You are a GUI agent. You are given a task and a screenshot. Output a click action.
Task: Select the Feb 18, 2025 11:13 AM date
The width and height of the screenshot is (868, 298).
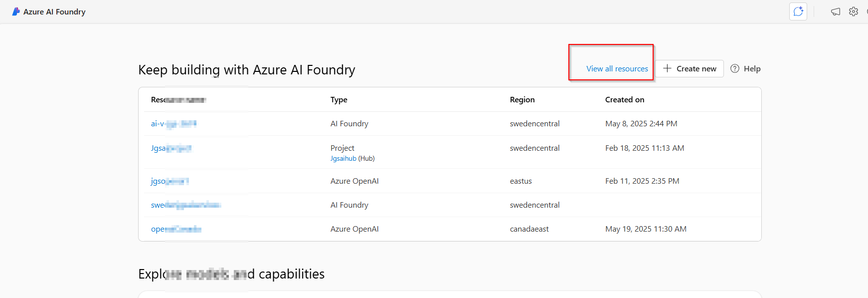[x=645, y=148]
